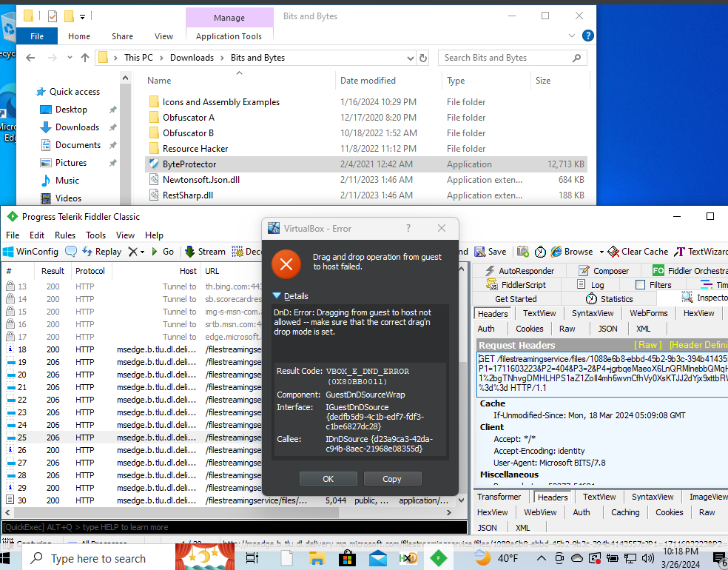Click the camera screenshot icon in Fiddler toolbar
This screenshot has height=570, width=728.
(523, 252)
